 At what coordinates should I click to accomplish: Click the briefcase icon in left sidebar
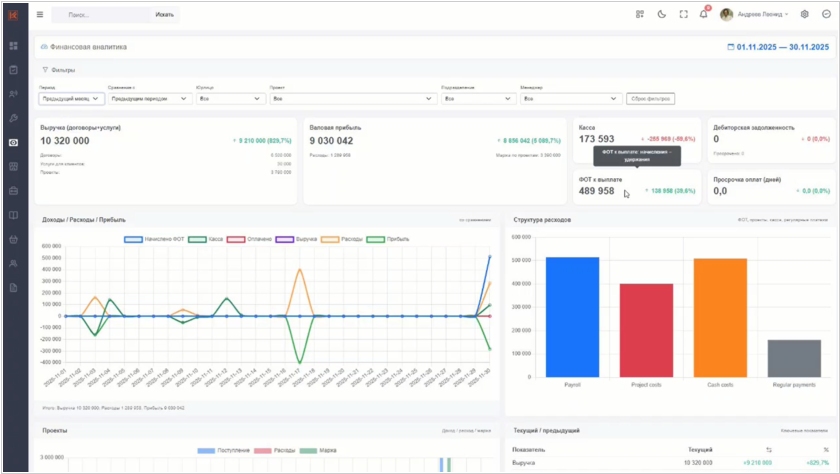13,190
